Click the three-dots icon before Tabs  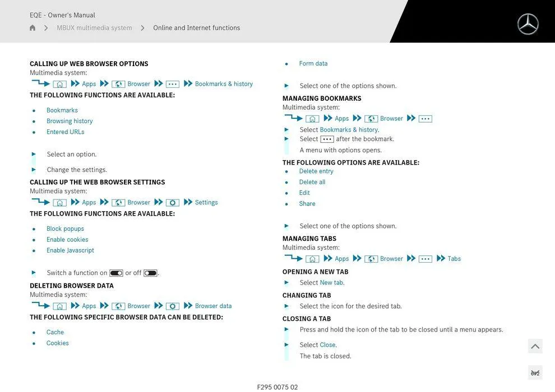pos(425,259)
